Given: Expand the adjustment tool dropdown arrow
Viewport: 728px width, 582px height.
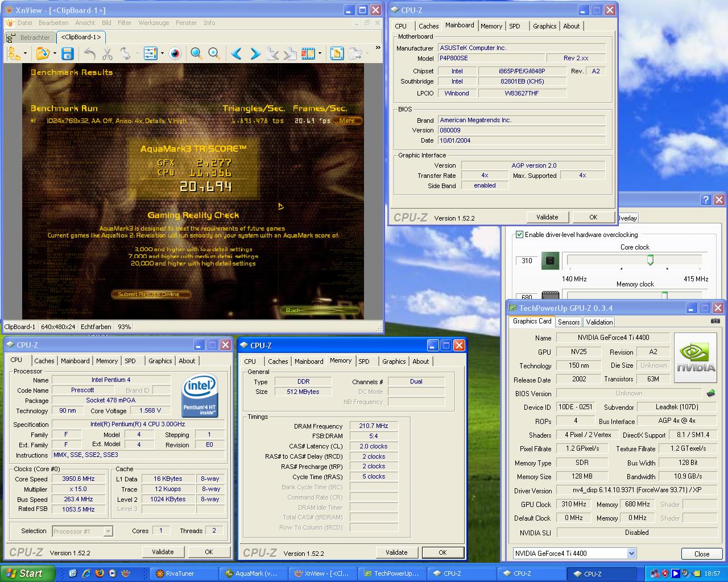Looking at the screenshot, I should 162,54.
